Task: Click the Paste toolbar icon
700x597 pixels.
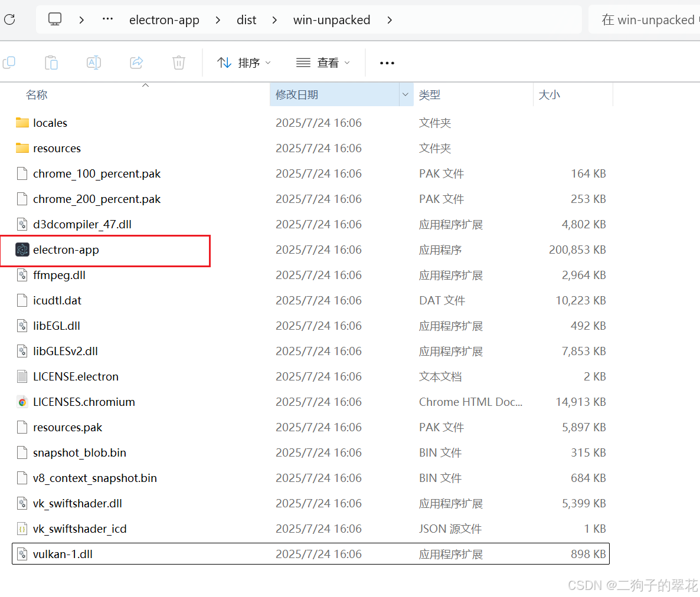Action: click(51, 63)
